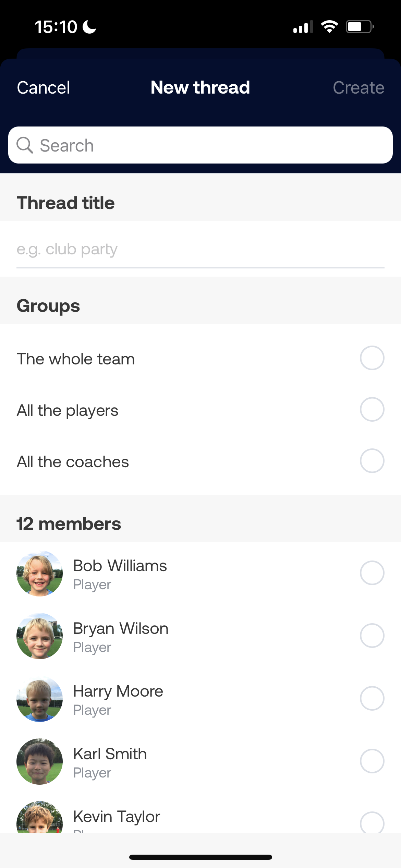Tap the Wi-Fi status icon

[x=329, y=27]
